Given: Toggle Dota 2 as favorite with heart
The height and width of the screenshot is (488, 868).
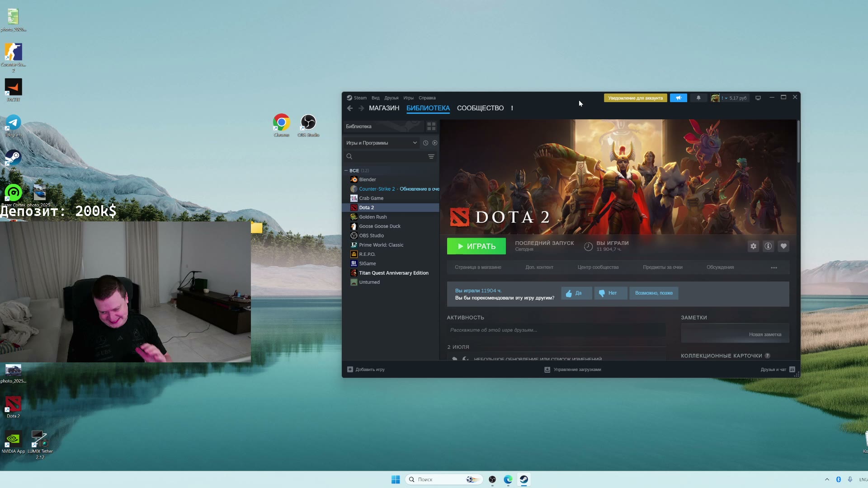Looking at the screenshot, I should [x=783, y=246].
